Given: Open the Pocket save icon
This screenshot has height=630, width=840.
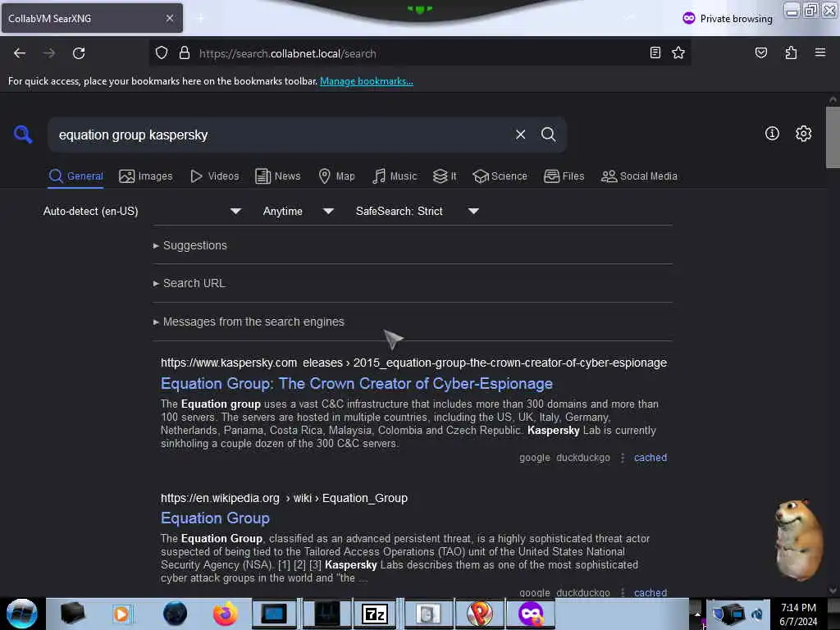Looking at the screenshot, I should click(760, 52).
